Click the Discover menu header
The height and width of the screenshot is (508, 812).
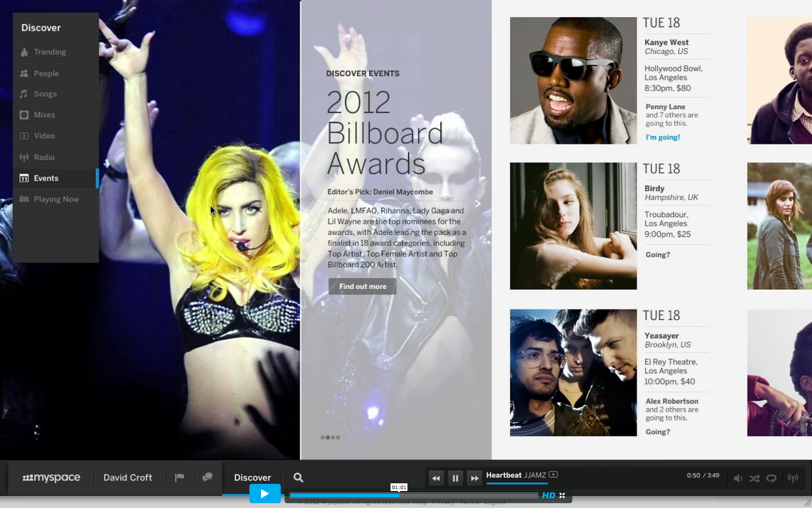click(41, 28)
